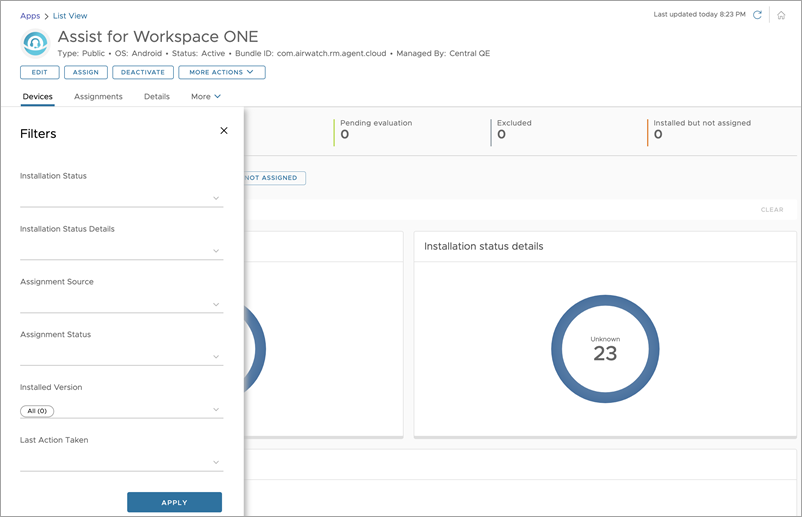
Task: Click the Last updated timestamp
Action: pos(699,14)
